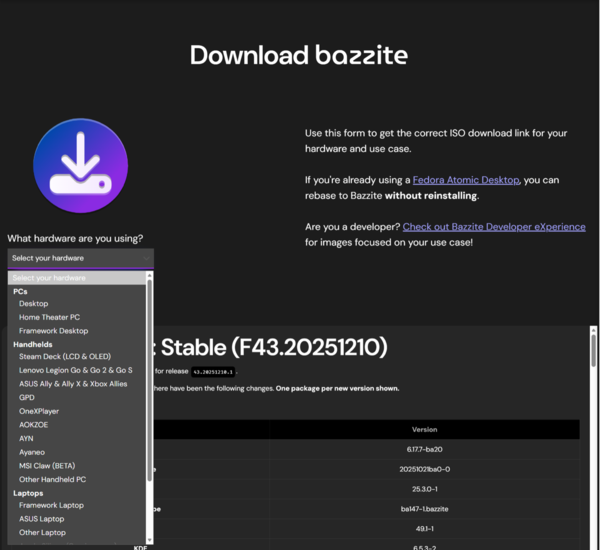
Task: Pick ASUS Laptop from list
Action: coord(77,519)
